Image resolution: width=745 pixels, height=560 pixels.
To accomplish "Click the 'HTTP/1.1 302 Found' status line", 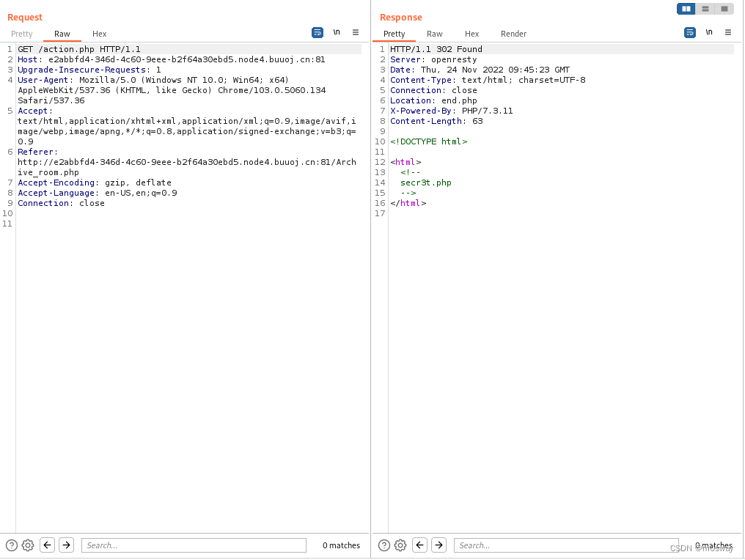I will (x=436, y=49).
